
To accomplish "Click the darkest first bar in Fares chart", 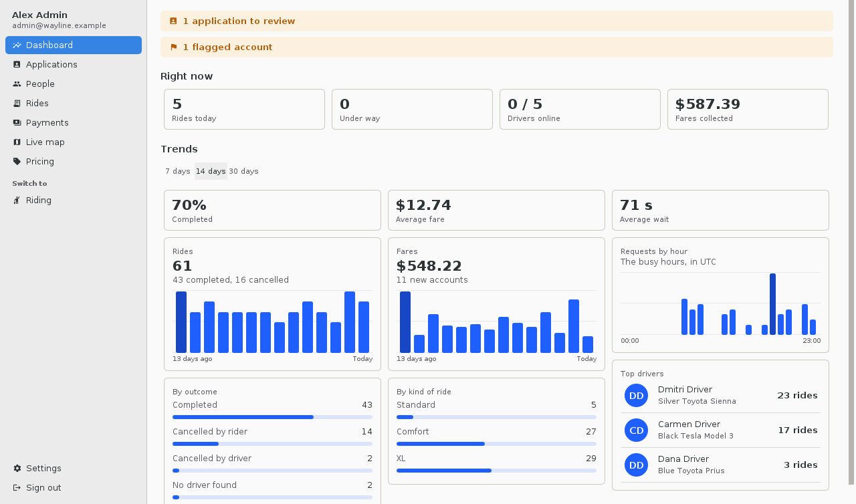I will click(405, 322).
